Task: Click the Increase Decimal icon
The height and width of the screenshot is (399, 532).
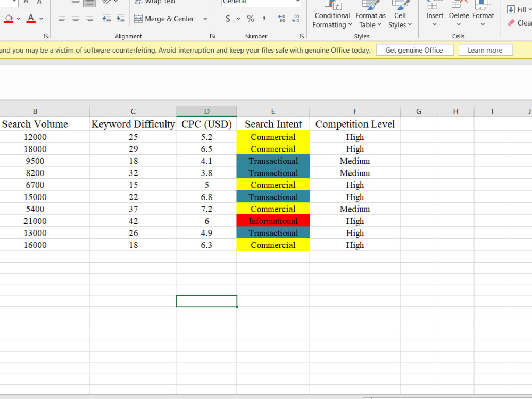Action: 281,19
